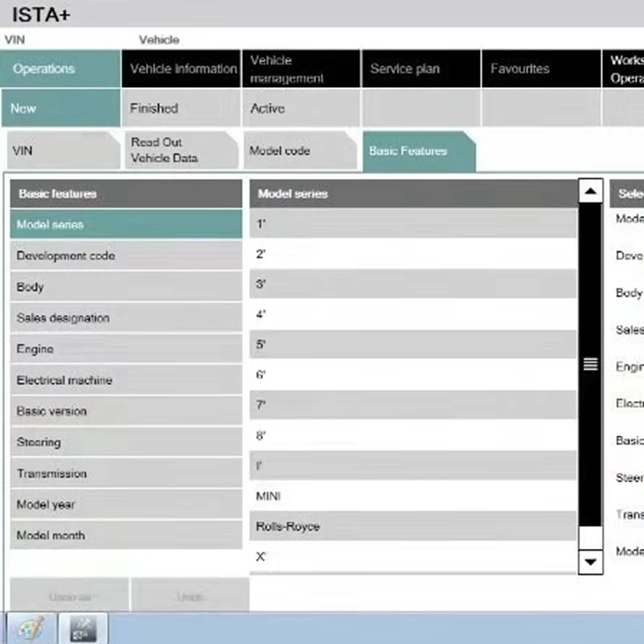Open the Read Out Vehicle Data tab
The image size is (644, 644).
(x=181, y=151)
